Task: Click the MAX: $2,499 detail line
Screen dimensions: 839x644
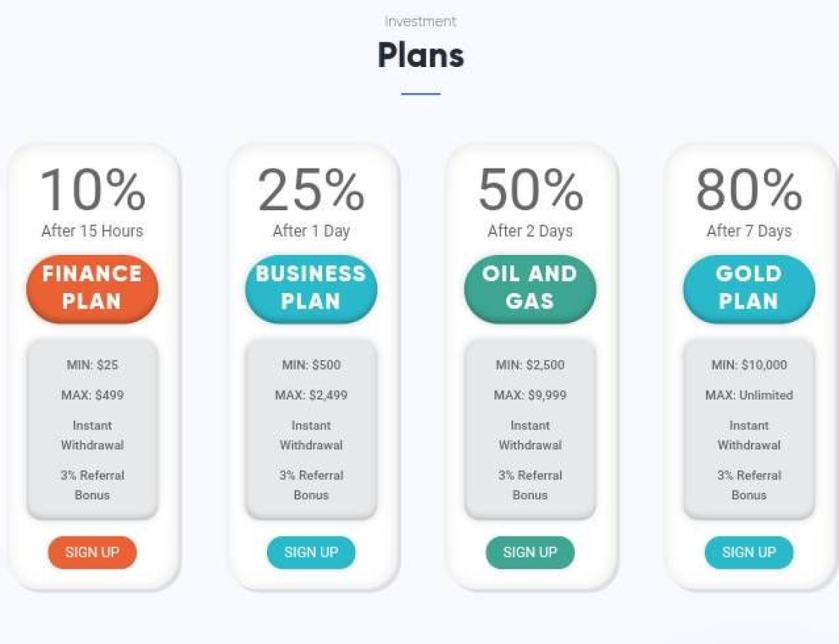Action: coord(311,395)
